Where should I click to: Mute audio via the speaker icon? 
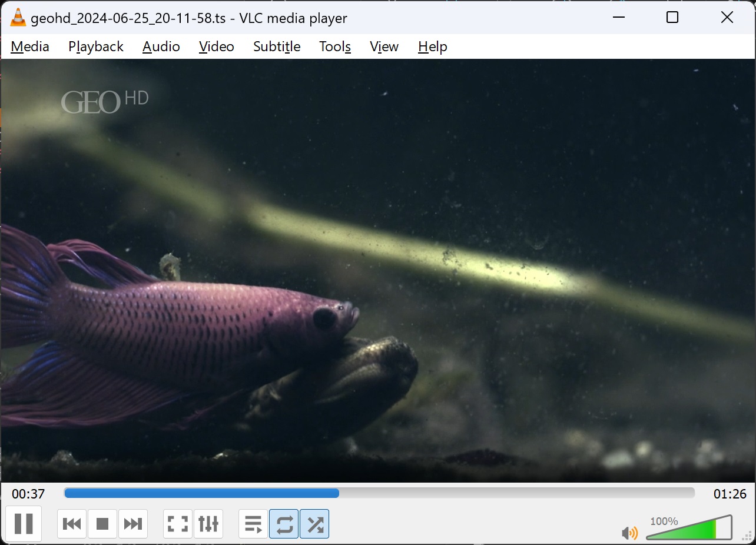point(629,533)
